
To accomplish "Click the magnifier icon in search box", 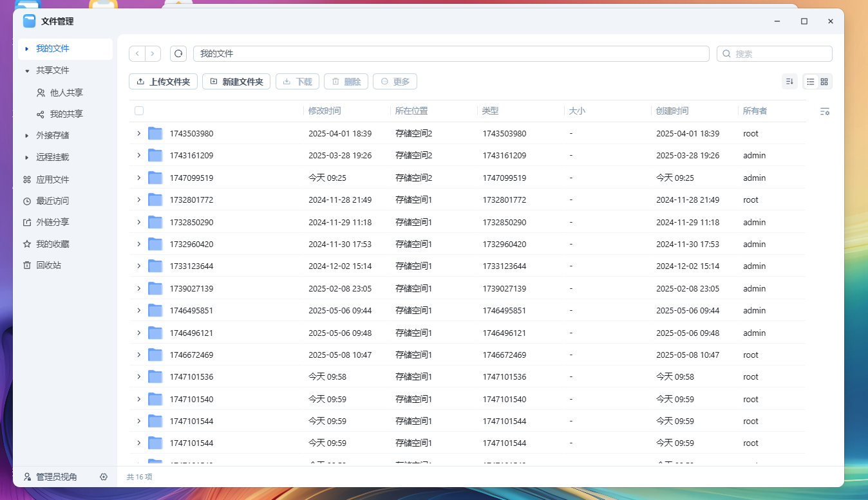I will (x=727, y=54).
